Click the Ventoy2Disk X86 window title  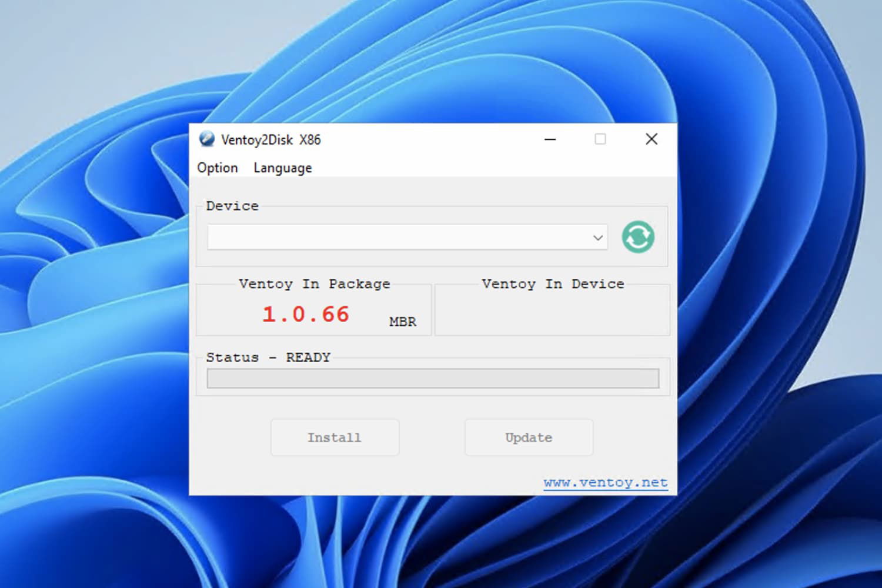click(271, 140)
